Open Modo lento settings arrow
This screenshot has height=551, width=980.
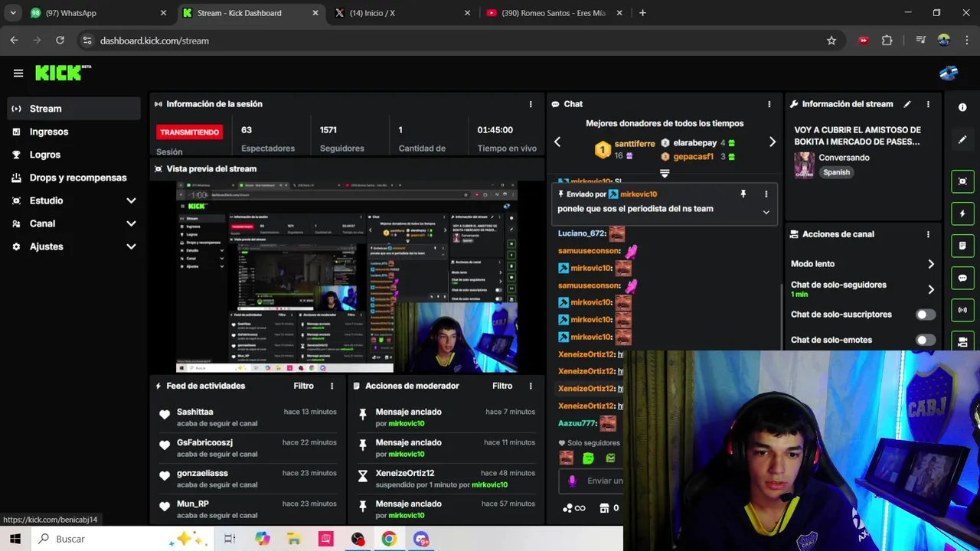click(x=931, y=264)
